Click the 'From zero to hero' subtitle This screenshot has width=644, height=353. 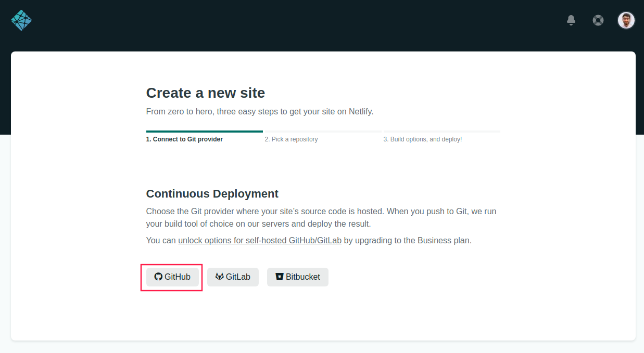click(259, 111)
